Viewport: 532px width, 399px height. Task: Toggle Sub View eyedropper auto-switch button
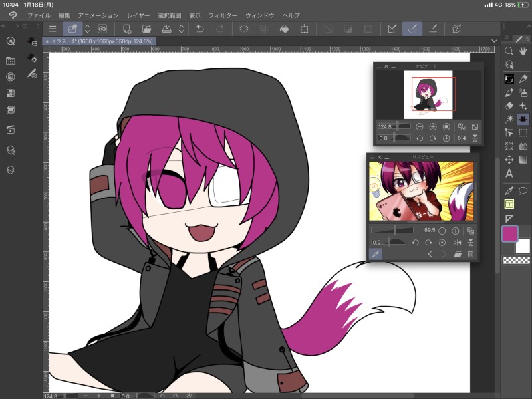pos(375,254)
